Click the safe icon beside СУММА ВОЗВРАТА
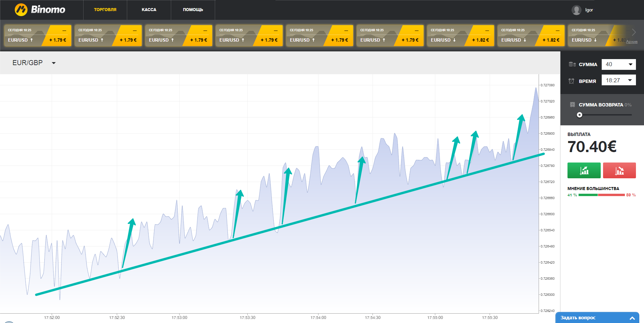Viewport: 644px width, 323px height. point(573,105)
